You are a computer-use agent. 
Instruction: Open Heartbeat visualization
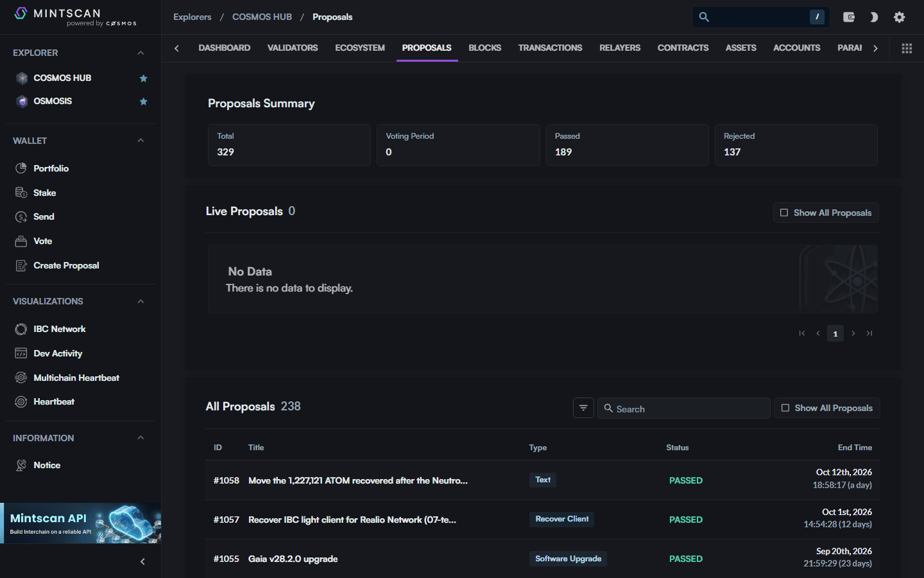54,401
